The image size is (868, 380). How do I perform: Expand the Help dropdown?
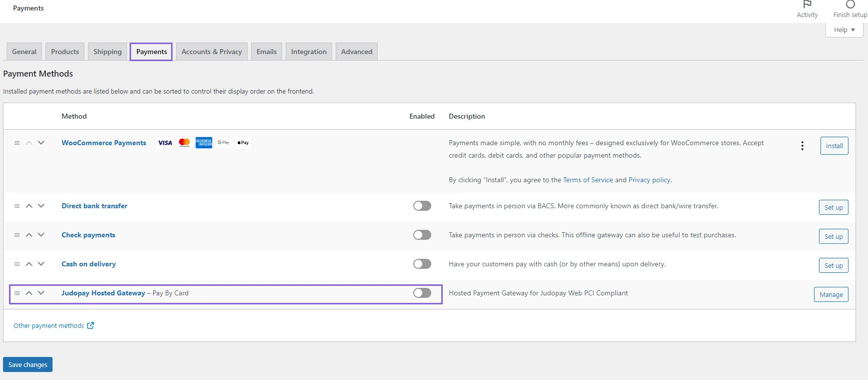[844, 30]
